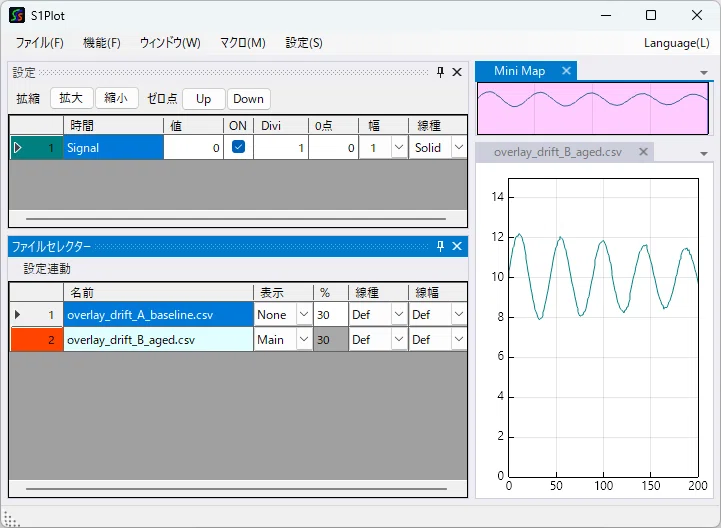Expand Mini Map tab list arrow
This screenshot has height=528, width=721.
coord(704,73)
